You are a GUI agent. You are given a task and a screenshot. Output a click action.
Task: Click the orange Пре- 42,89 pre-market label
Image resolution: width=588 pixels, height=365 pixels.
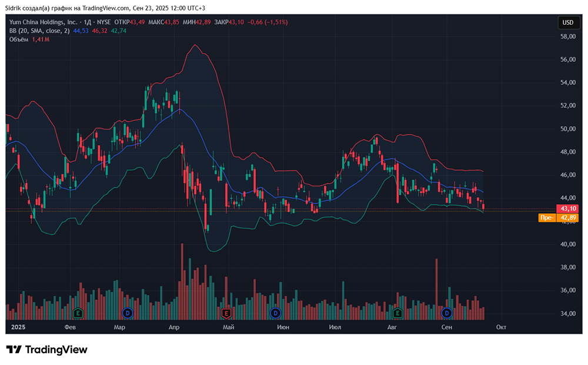(559, 218)
